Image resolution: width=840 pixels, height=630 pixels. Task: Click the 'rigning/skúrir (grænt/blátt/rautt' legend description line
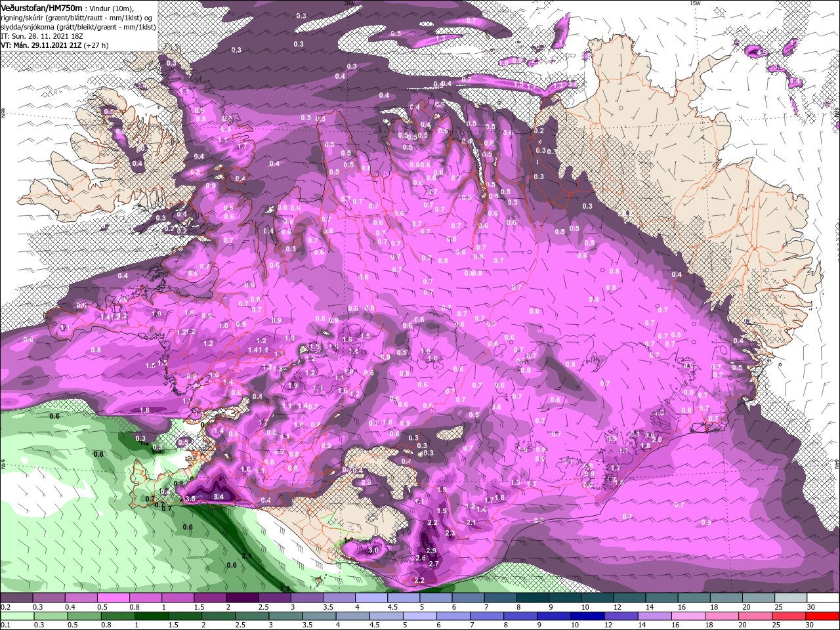[x=77, y=18]
